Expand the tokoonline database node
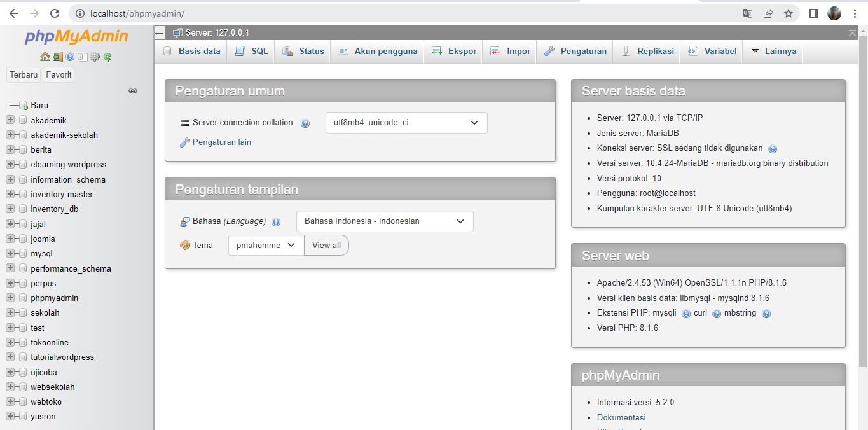The width and height of the screenshot is (868, 430). 10,343
